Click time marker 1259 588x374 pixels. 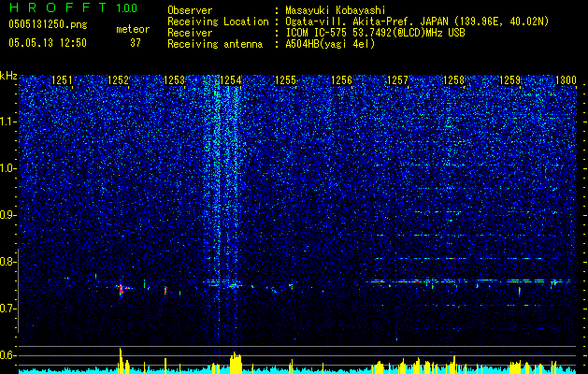[x=510, y=80]
